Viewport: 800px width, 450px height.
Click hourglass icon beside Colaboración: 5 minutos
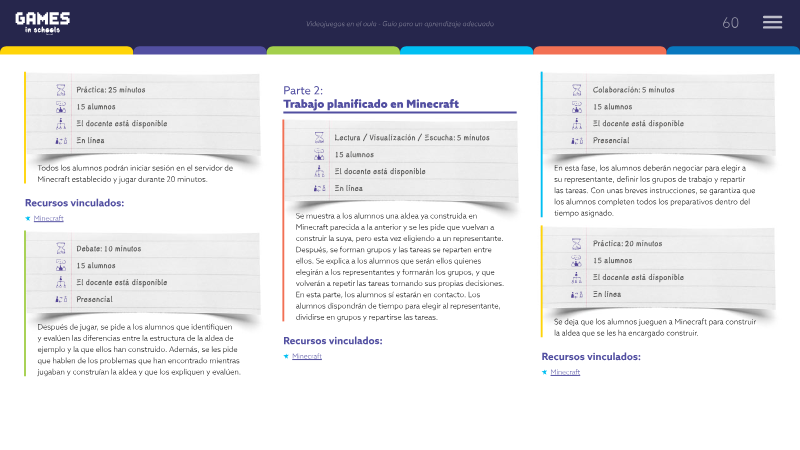[x=577, y=90]
